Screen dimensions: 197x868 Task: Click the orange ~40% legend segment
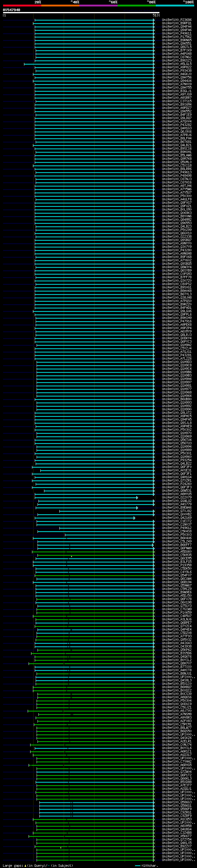pos(60,6)
